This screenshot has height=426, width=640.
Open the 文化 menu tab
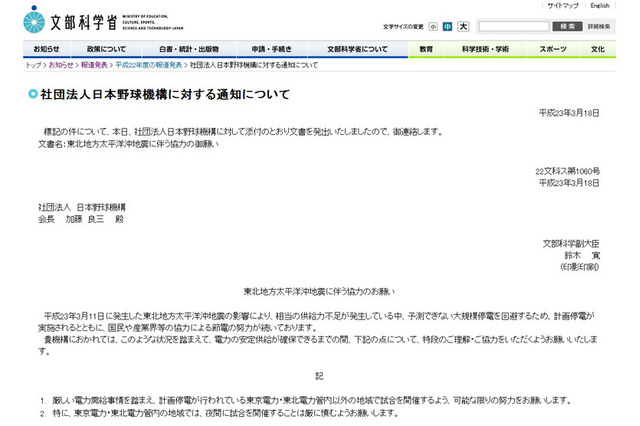coord(598,49)
